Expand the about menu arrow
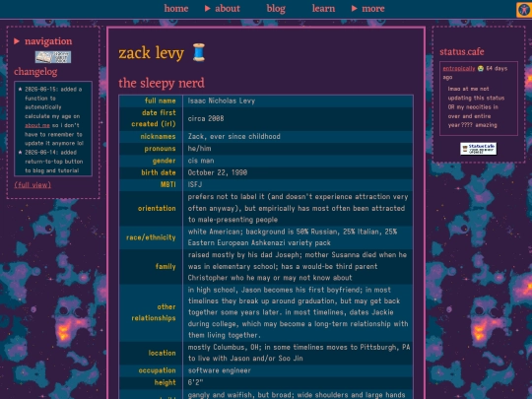 pyautogui.click(x=208, y=9)
